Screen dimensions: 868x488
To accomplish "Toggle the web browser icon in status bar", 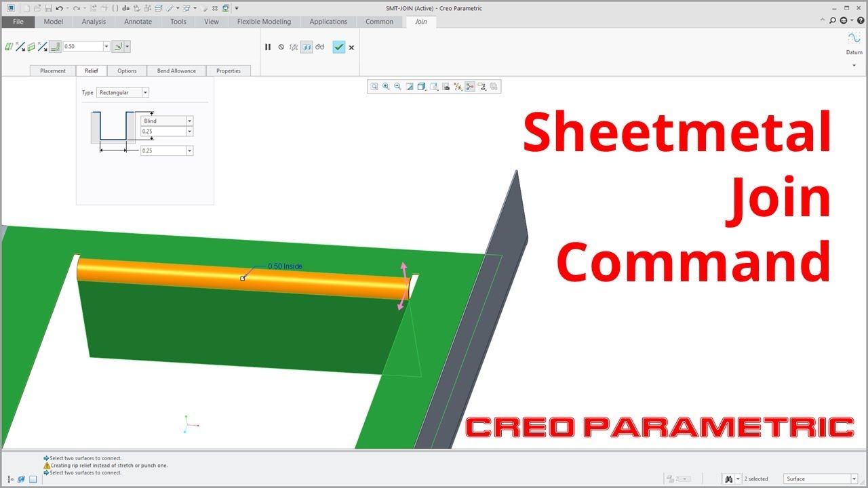I will click(22, 479).
